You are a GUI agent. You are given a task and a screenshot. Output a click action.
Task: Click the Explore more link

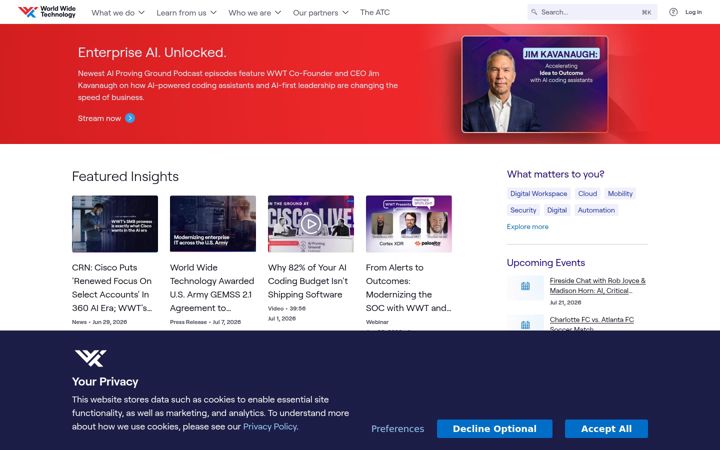tap(527, 227)
